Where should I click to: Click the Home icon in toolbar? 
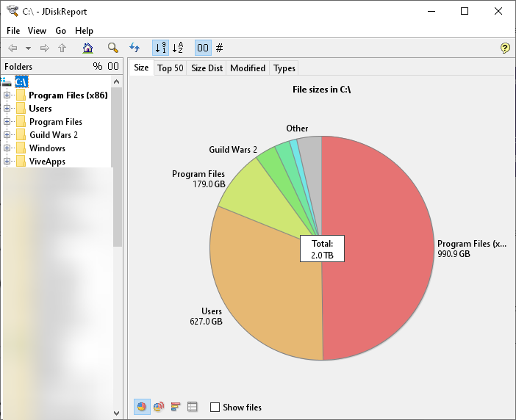click(x=88, y=48)
